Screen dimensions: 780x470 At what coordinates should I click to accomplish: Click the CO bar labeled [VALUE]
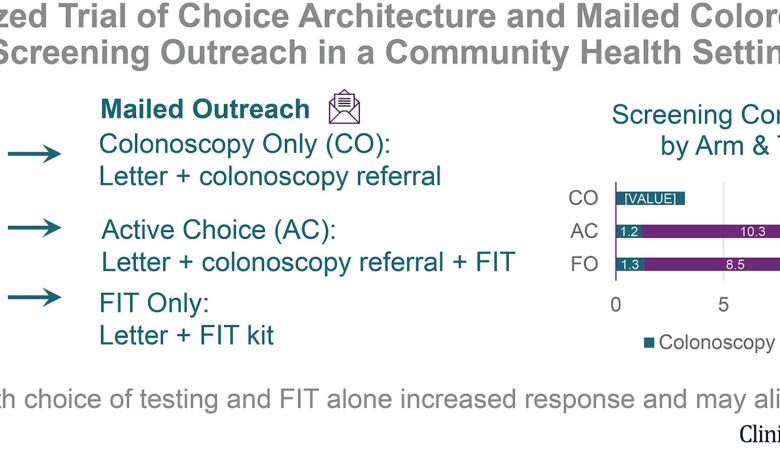(650, 198)
